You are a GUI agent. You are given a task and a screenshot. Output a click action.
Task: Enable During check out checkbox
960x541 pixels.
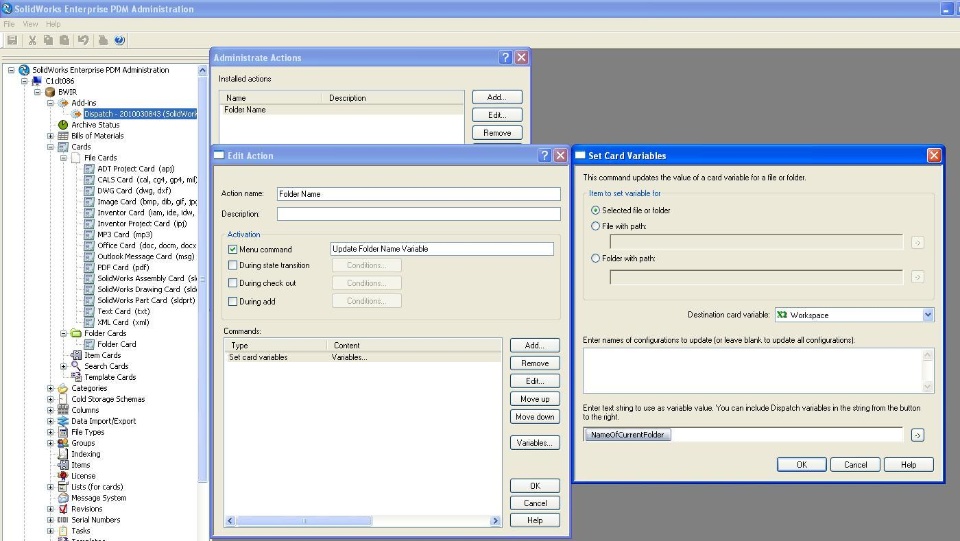click(x=232, y=283)
